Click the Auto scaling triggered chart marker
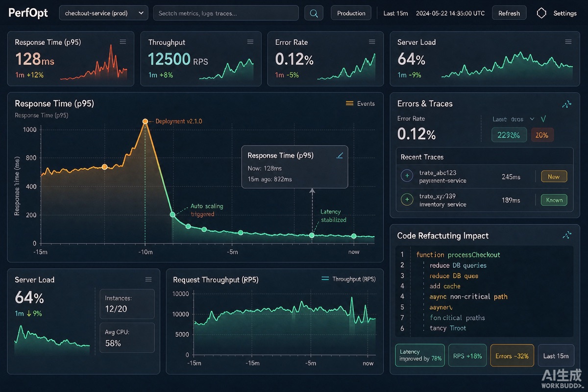Screen dimensions: 588x392 pos(172,214)
